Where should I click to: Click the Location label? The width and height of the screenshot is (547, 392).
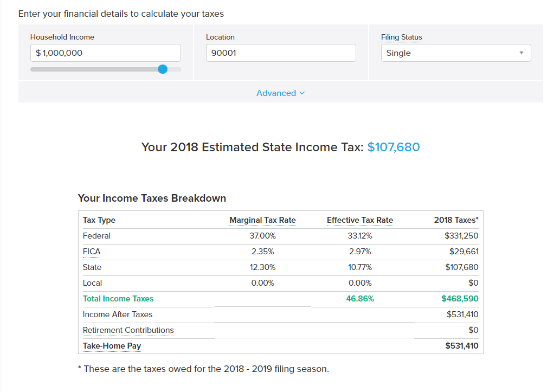click(220, 37)
